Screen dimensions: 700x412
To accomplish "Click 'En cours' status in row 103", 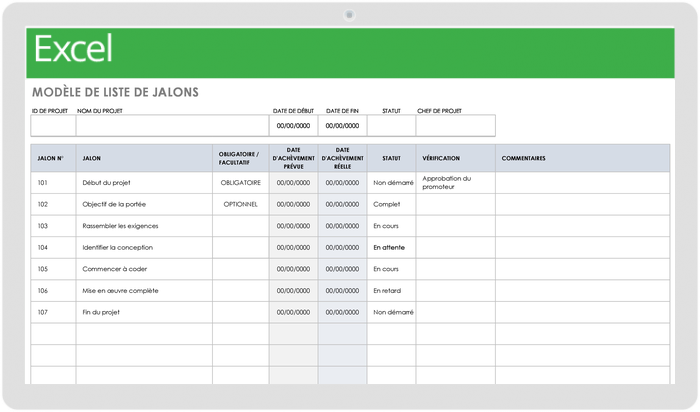I will (x=391, y=226).
